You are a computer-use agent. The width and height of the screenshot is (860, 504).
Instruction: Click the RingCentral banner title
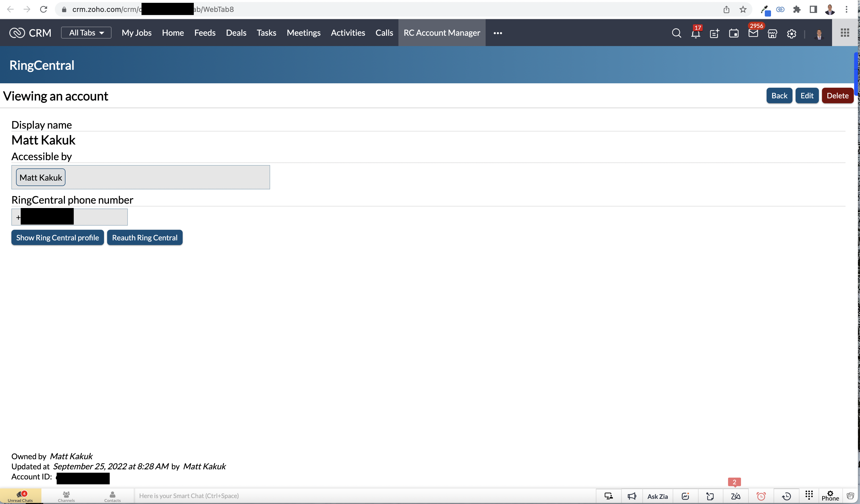point(42,65)
